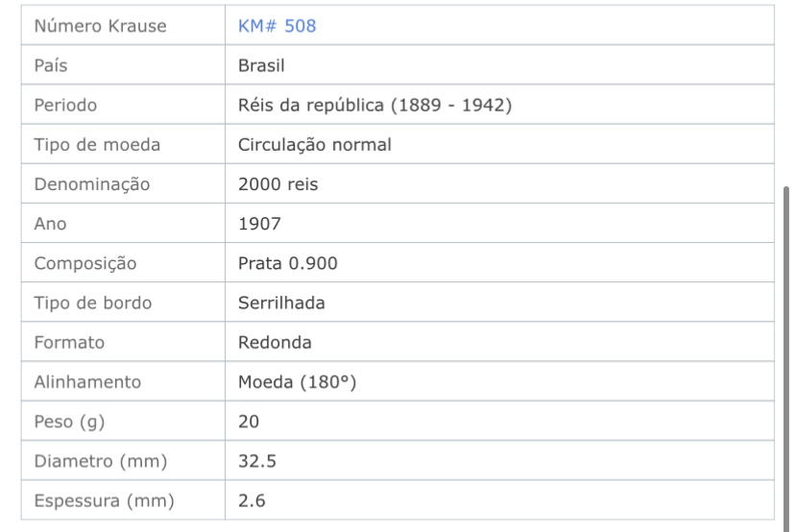Click the Brasil country value
795x532 pixels.
(x=261, y=65)
